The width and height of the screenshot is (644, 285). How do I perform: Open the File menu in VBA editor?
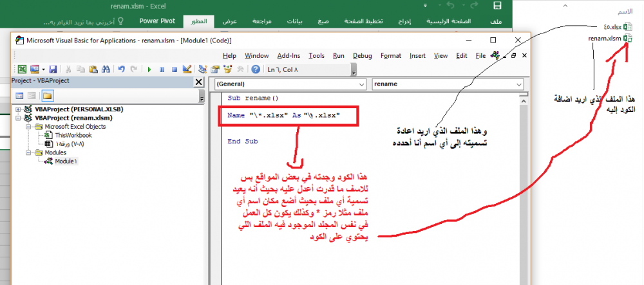[481, 56]
